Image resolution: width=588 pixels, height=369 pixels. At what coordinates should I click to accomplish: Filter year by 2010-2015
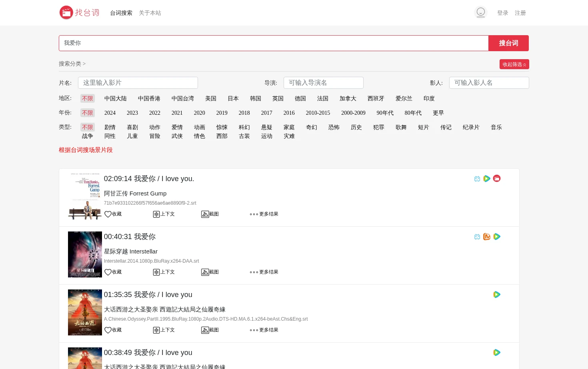click(318, 113)
